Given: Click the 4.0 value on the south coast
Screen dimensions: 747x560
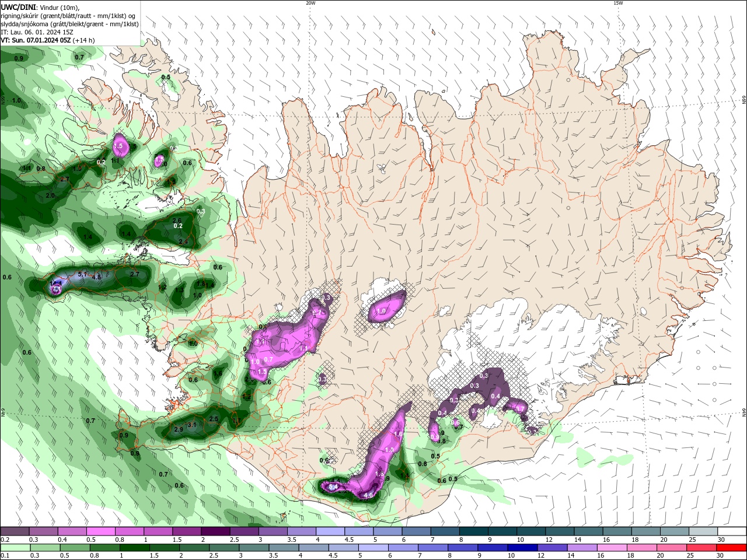Looking at the screenshot, I should tap(368, 496).
